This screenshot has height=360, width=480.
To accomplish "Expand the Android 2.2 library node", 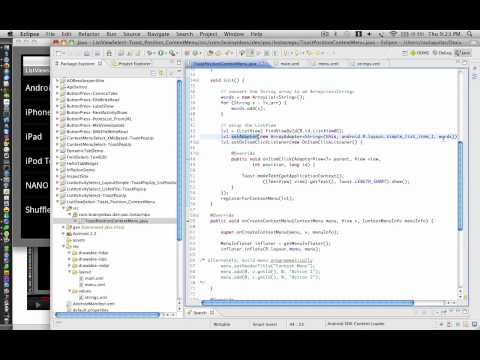I will tap(64, 233).
